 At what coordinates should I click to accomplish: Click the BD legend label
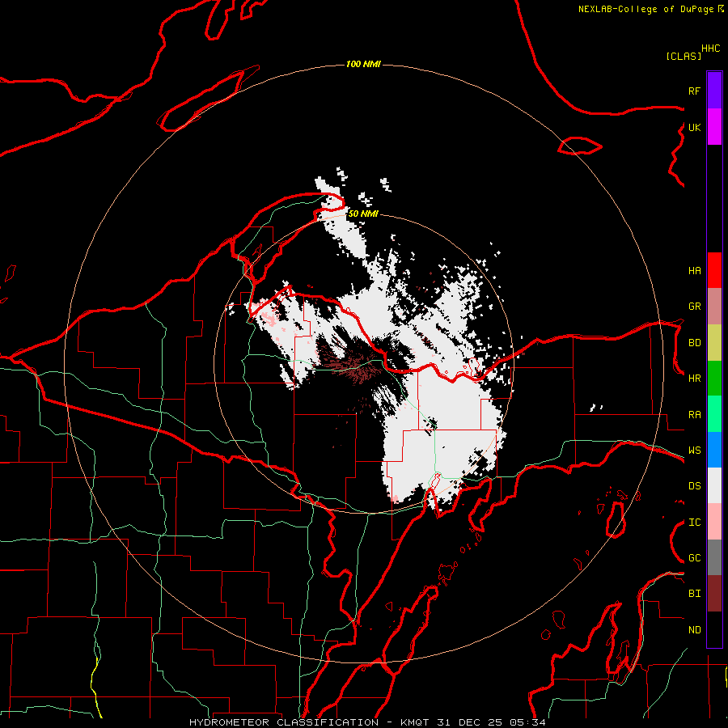click(694, 343)
